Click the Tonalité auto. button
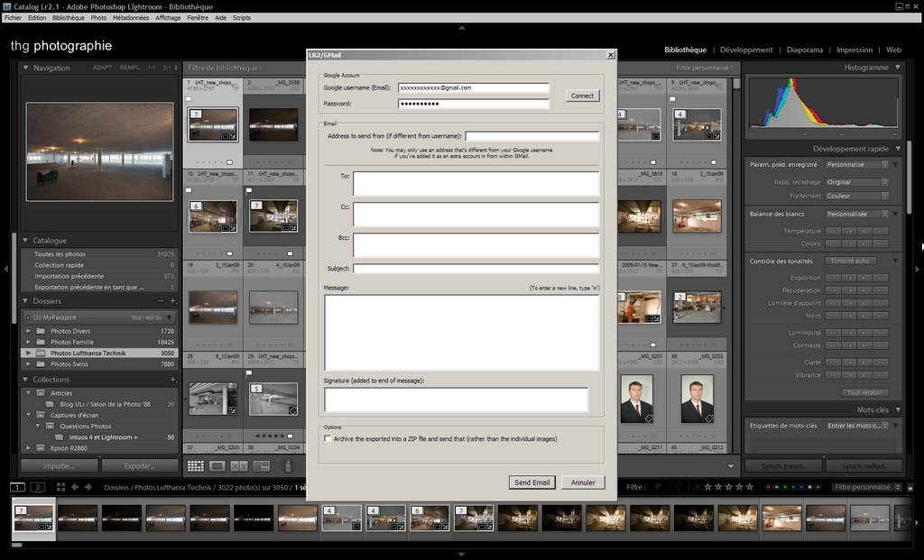Screen dimensions: 924x560 [x=850, y=261]
